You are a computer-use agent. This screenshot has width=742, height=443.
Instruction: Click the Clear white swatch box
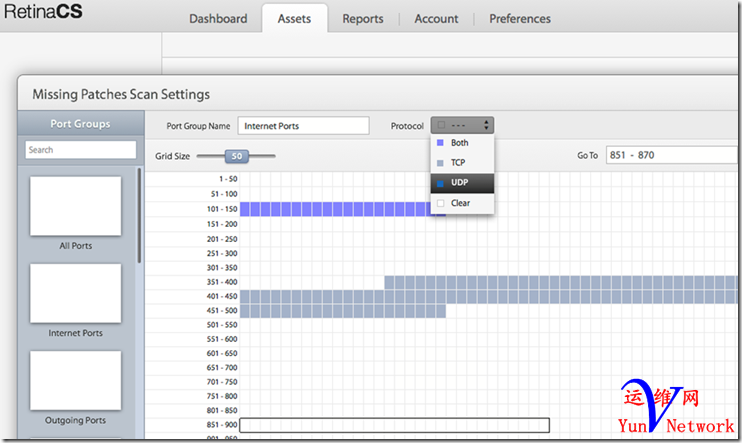coord(441,203)
